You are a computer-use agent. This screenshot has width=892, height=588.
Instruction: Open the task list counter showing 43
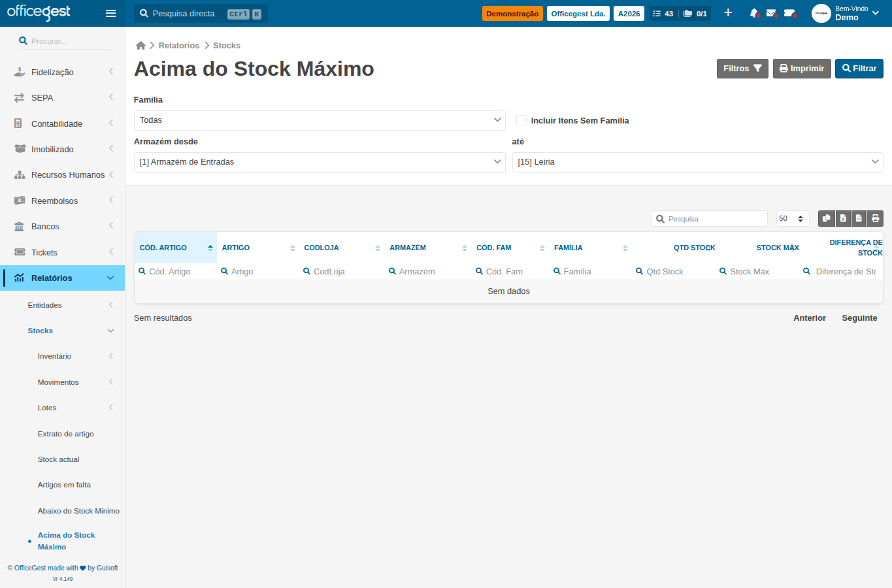pos(663,13)
